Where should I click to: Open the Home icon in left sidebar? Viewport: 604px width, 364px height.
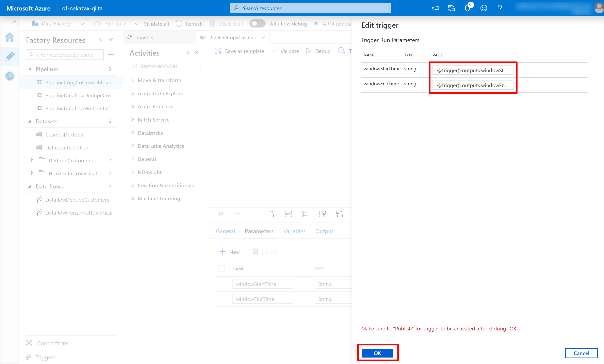pyautogui.click(x=10, y=37)
